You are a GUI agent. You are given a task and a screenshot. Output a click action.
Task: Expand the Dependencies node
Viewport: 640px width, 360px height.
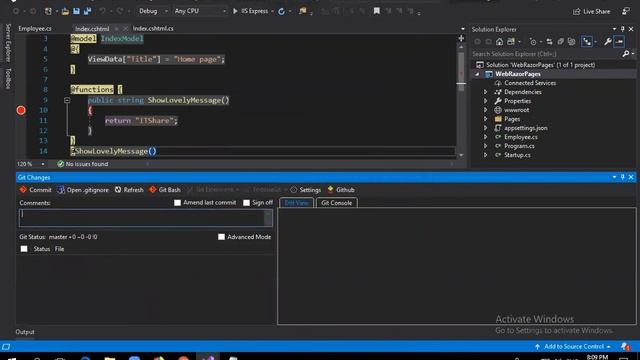[485, 92]
